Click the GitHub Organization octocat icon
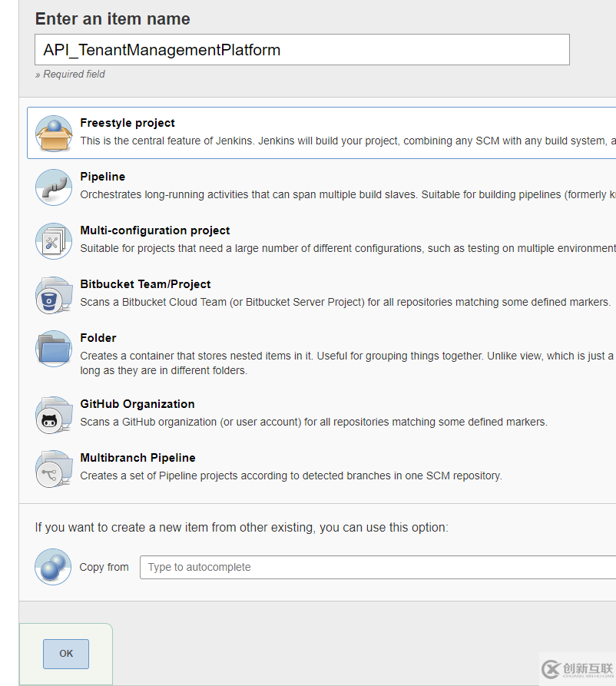This screenshot has width=616, height=686. pos(54,415)
